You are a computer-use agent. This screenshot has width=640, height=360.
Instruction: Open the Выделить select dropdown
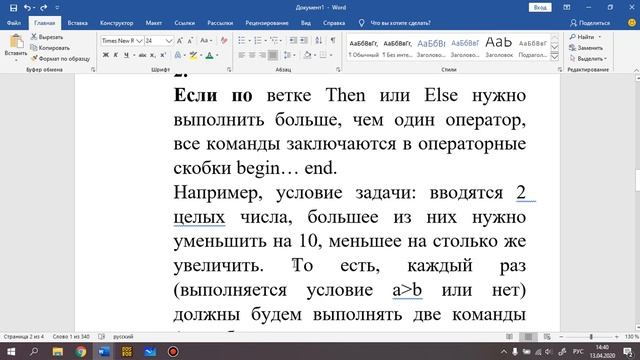click(588, 58)
